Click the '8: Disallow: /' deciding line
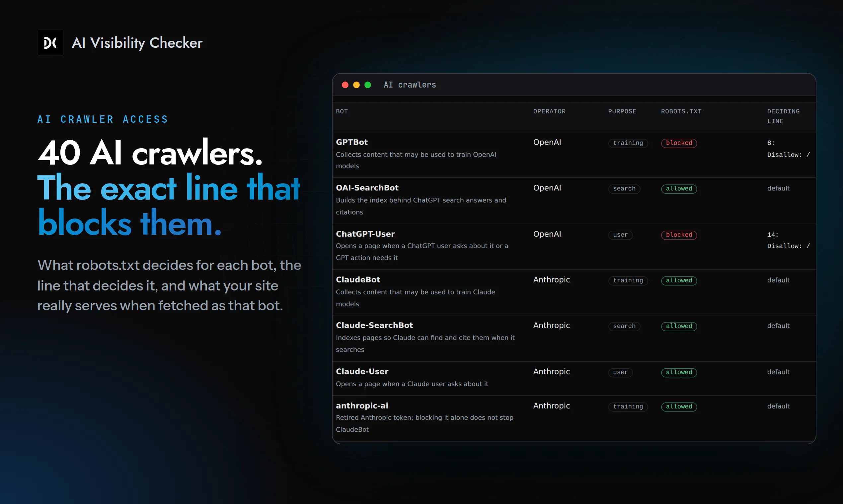The image size is (843, 504). coord(788,149)
